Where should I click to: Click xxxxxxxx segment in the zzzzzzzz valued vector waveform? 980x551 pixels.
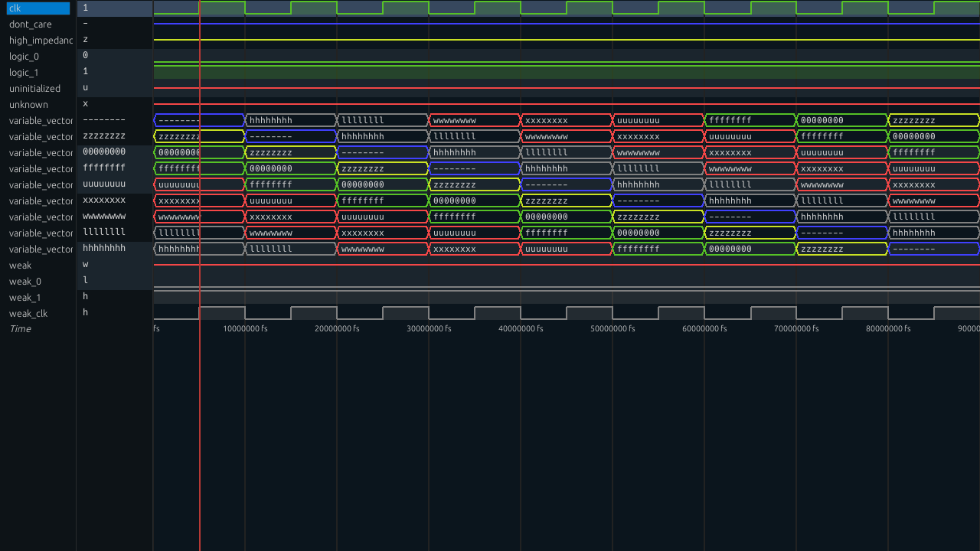tap(658, 136)
